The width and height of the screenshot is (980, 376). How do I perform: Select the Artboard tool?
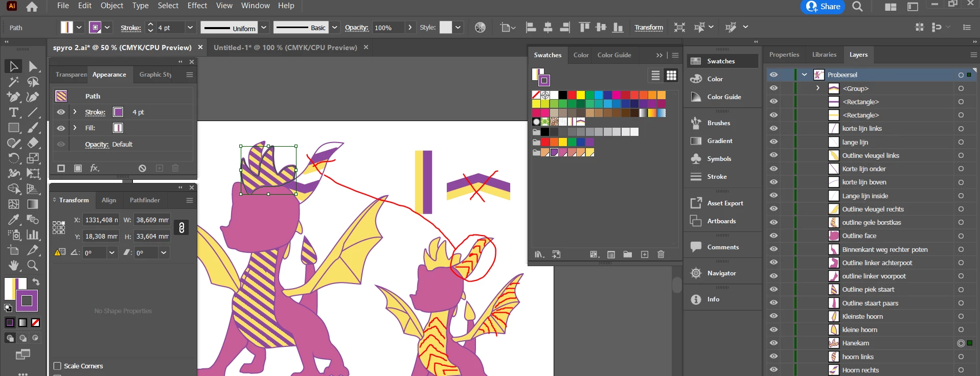coord(13,250)
